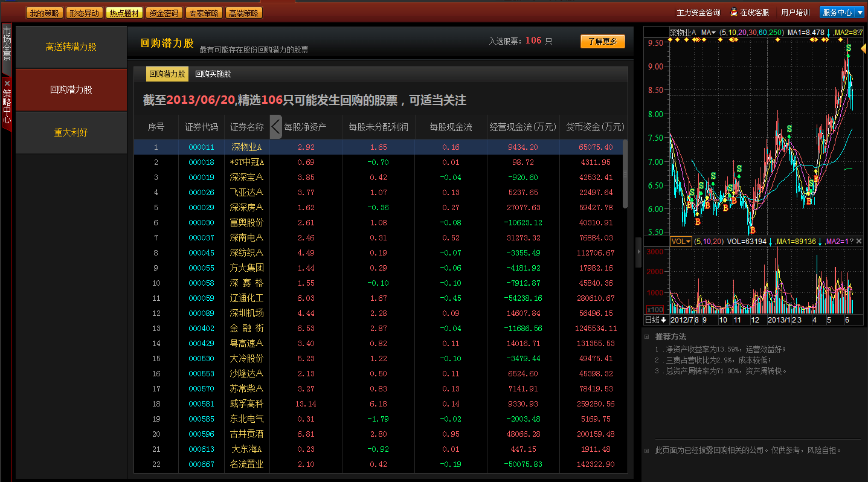Click the stock table vertical scrollbar
This screenshot has height=482, width=868.
tap(625, 174)
